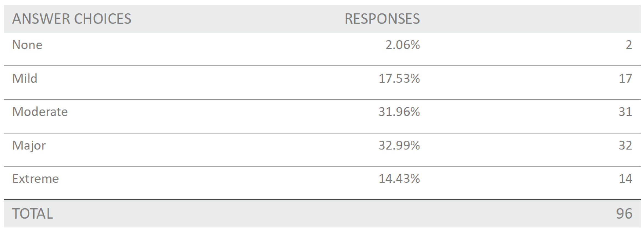This screenshot has width=644, height=232.
Task: Pick the count 32 in Major row
Action: click(625, 145)
